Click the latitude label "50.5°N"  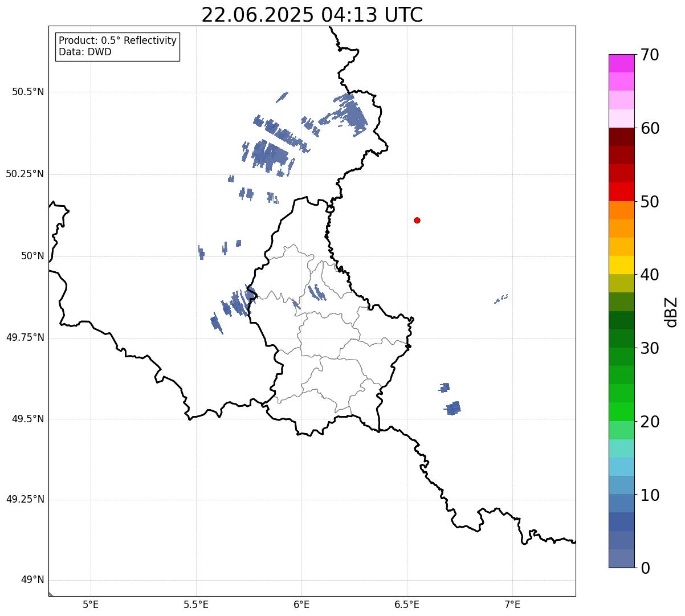pos(28,92)
